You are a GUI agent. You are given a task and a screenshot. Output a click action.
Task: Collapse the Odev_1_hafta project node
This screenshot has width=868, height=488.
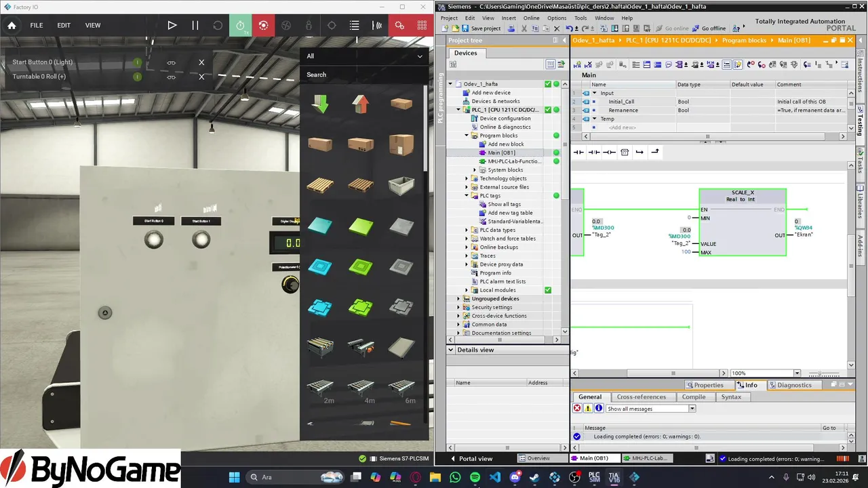click(x=450, y=84)
